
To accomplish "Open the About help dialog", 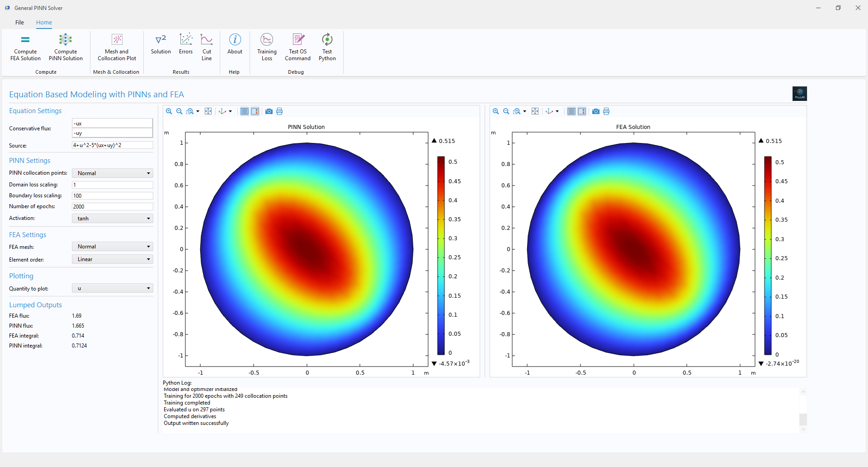I will point(235,47).
